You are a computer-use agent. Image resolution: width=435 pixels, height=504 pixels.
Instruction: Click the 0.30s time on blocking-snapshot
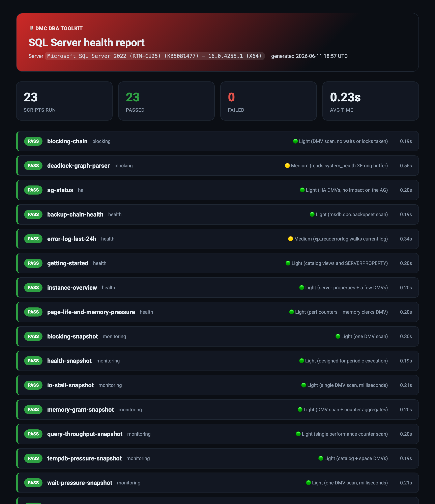click(x=406, y=336)
